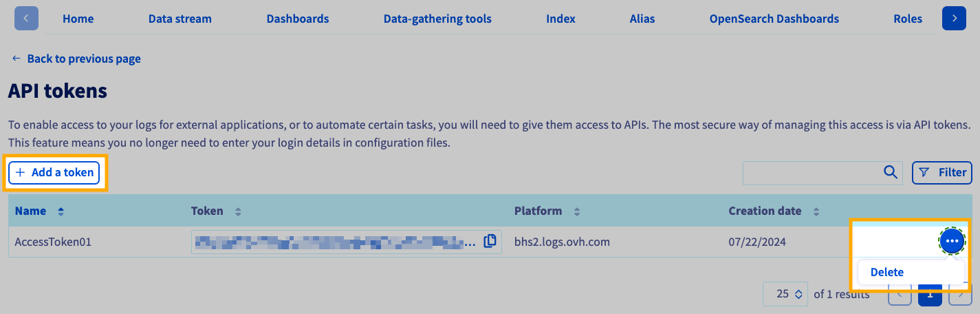Open the three-dots actions menu for AccessToken01
The image size is (980, 314).
click(x=952, y=241)
